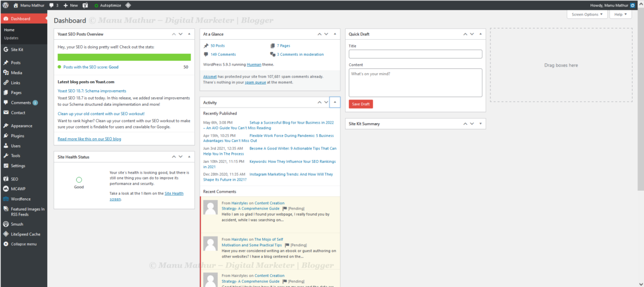
Task: Click the user avatar next to Howdy
Action: point(632,5)
